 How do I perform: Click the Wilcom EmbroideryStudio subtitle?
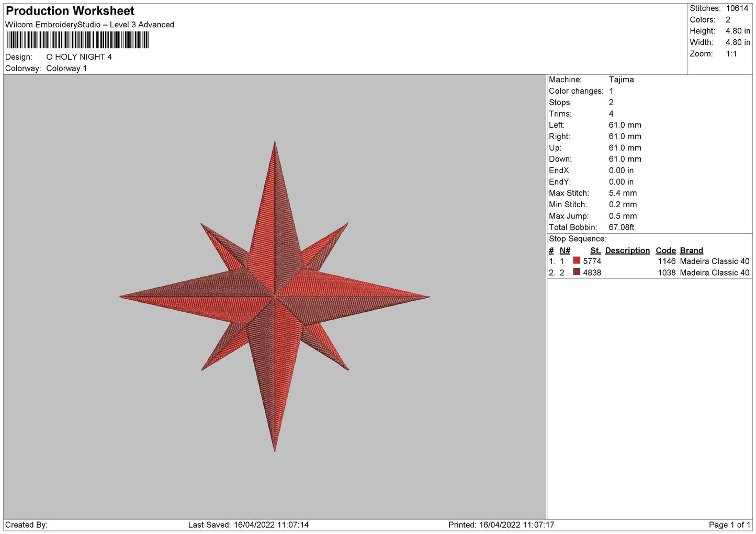click(x=89, y=25)
